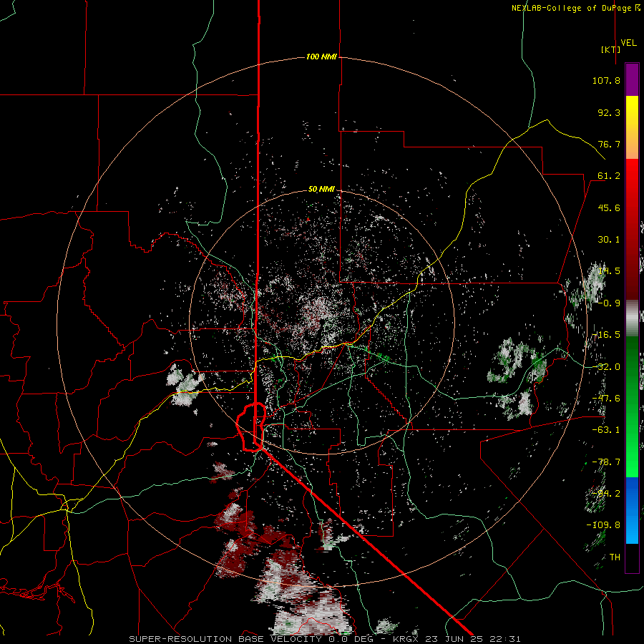Click the "50 NMI" range ring label

[x=321, y=190]
